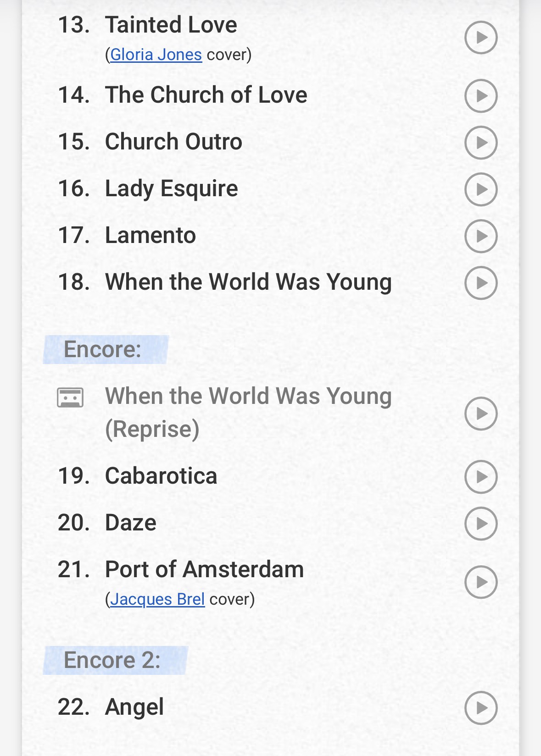541x756 pixels.
Task: Play the Daze track
Action: point(481,524)
